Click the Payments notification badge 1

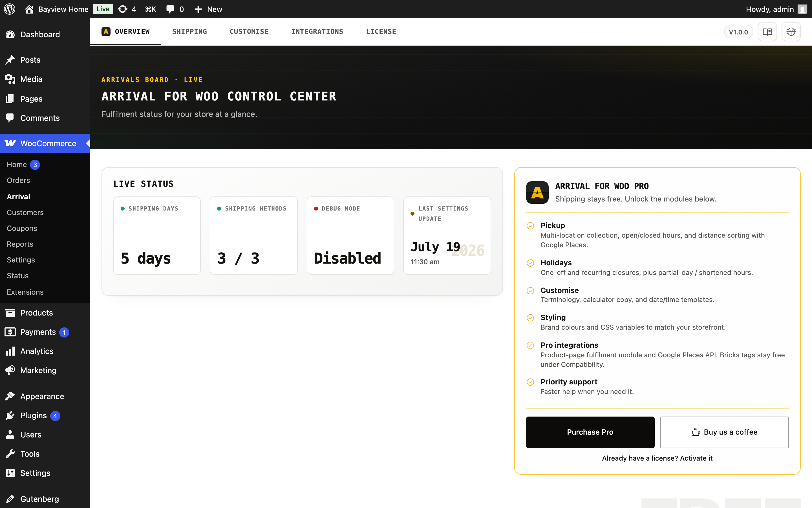(x=64, y=332)
